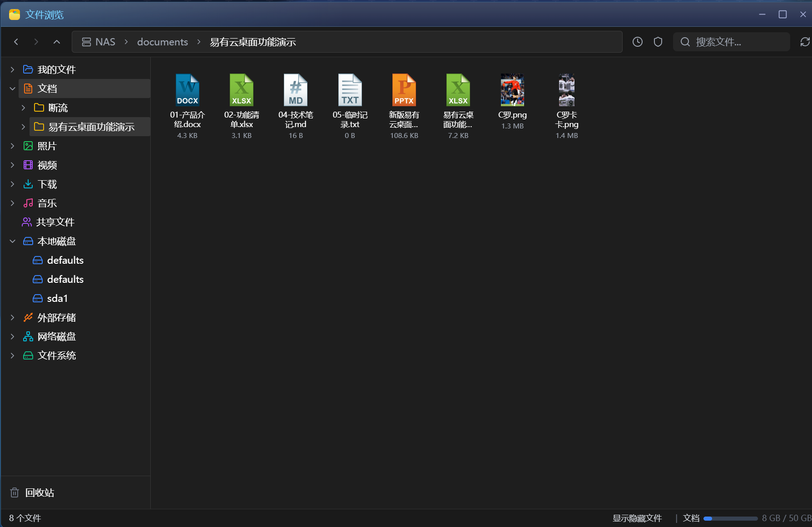Expand the 断流 folder
812x527 pixels.
(x=24, y=108)
